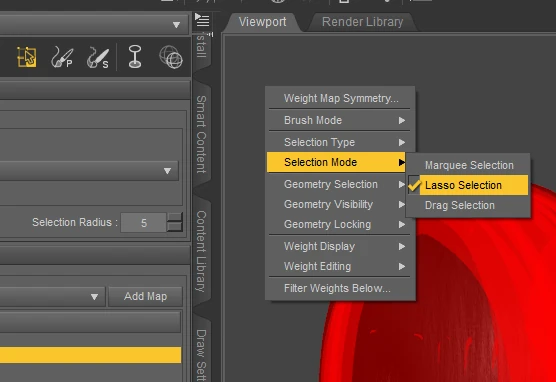Open Filter Weights Below dialog

341,288
